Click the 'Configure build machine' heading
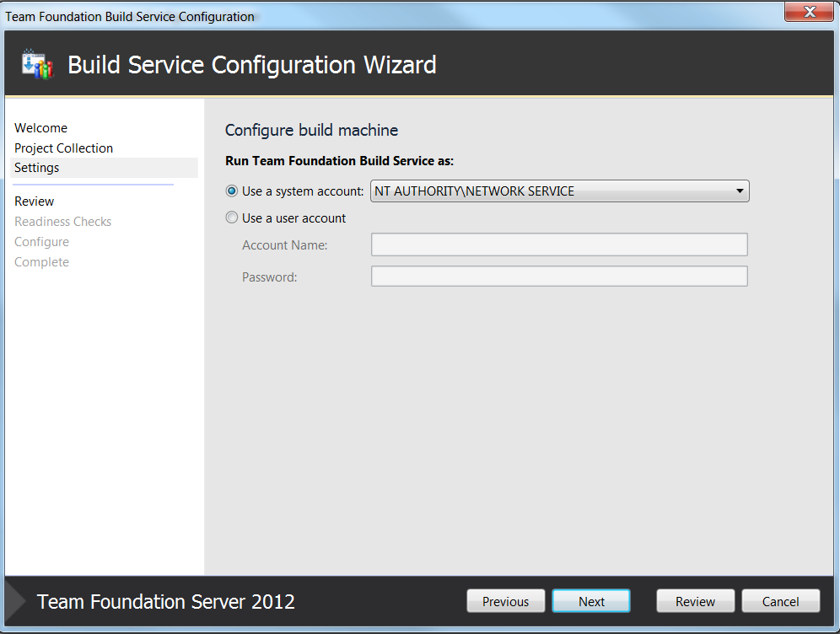840x634 pixels. (x=311, y=130)
